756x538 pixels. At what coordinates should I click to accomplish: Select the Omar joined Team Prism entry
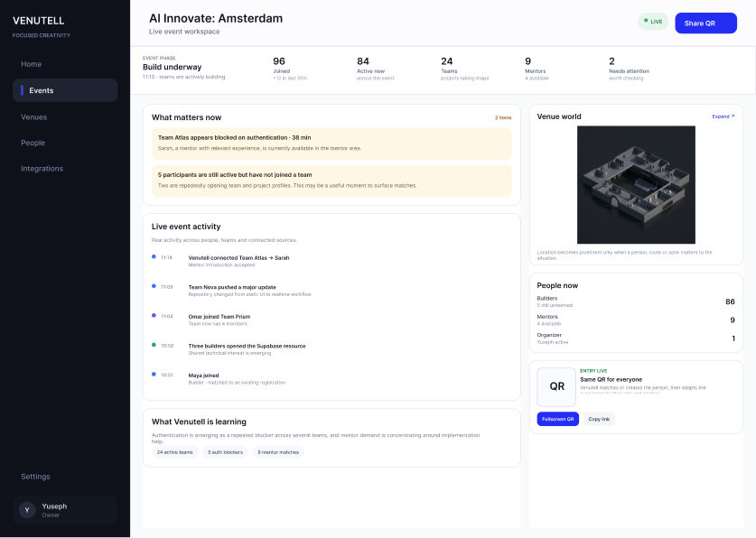point(219,320)
